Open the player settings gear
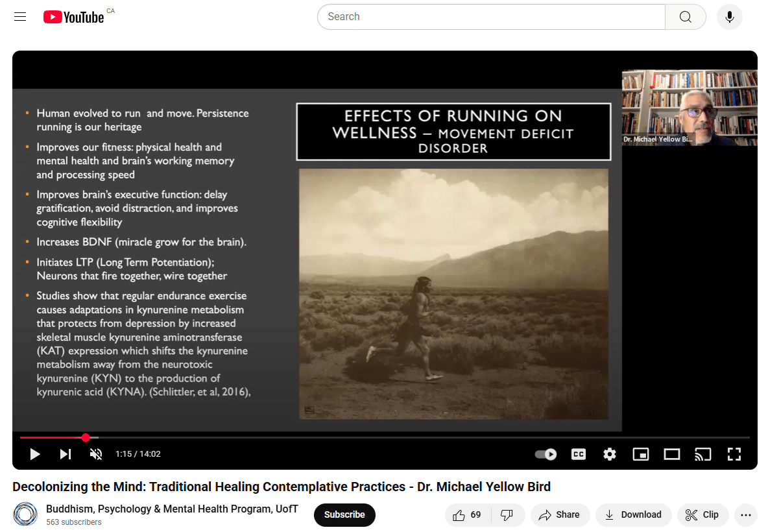768x532 pixels. pyautogui.click(x=609, y=454)
